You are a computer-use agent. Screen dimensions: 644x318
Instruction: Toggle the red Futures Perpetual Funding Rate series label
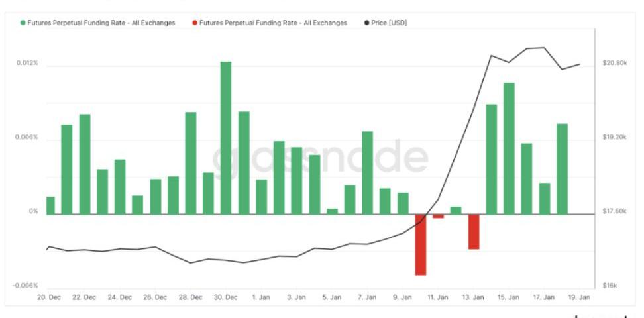coord(273,23)
